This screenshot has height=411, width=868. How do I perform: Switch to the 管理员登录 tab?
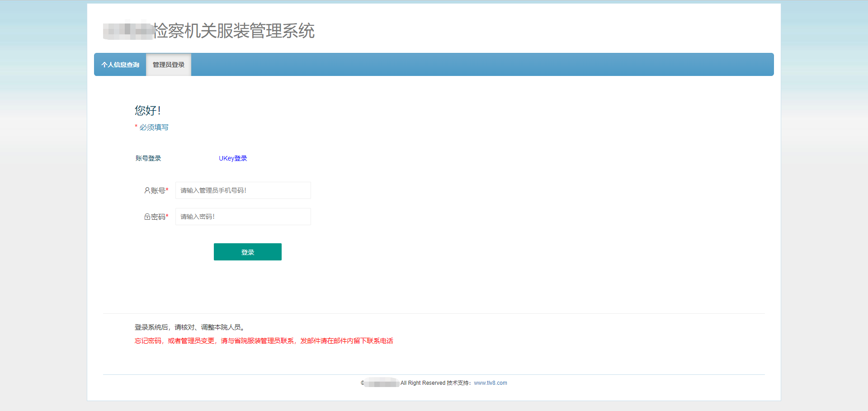point(169,65)
